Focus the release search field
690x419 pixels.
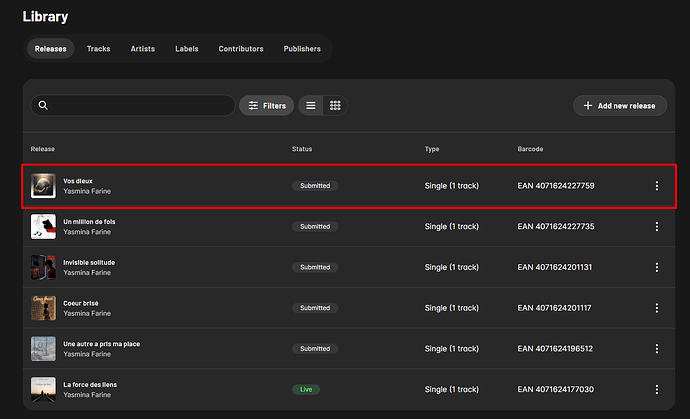pyautogui.click(x=133, y=105)
